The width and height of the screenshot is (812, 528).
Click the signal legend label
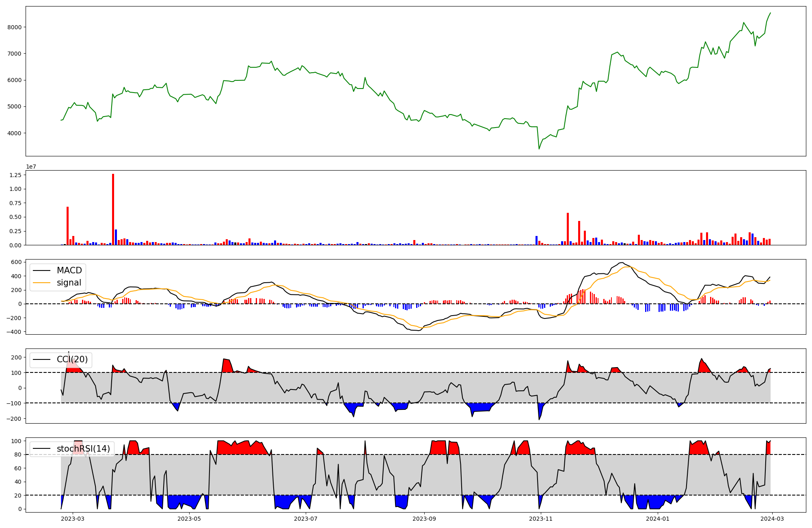[69, 283]
